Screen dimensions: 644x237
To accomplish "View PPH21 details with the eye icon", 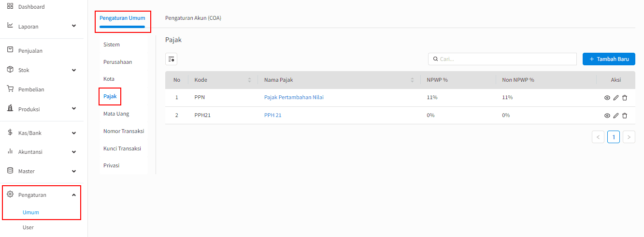I will [607, 116].
